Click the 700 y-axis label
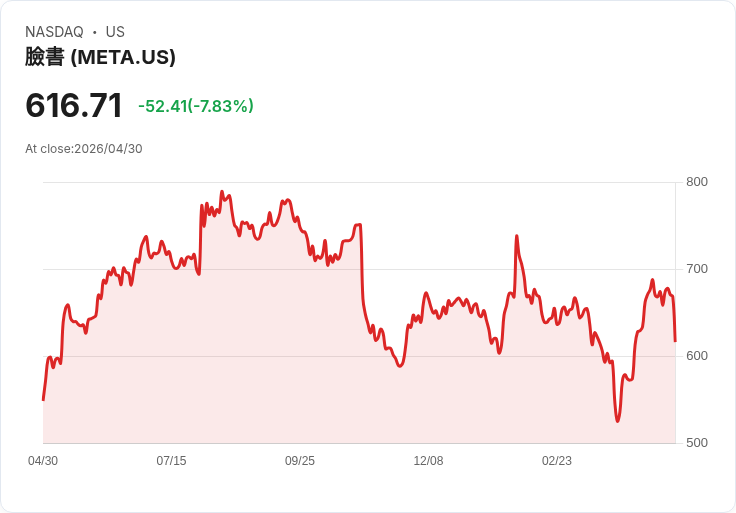The height and width of the screenshot is (513, 736). tap(696, 269)
